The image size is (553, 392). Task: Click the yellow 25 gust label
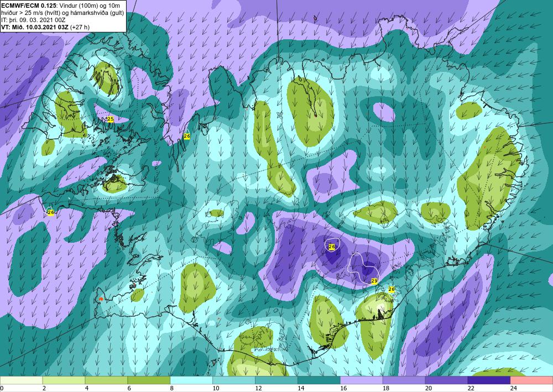[x=110, y=119]
